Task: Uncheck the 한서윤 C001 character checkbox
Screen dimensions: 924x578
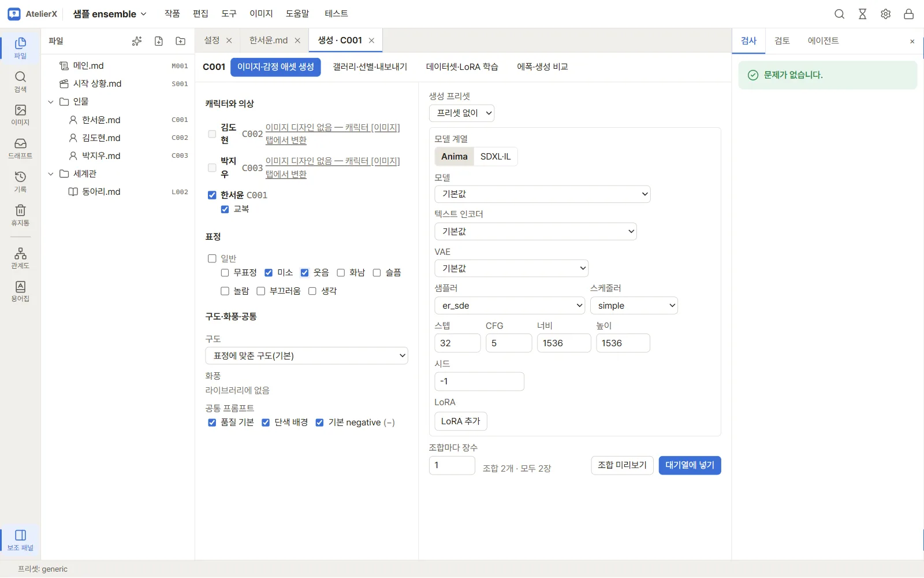Action: coord(212,195)
